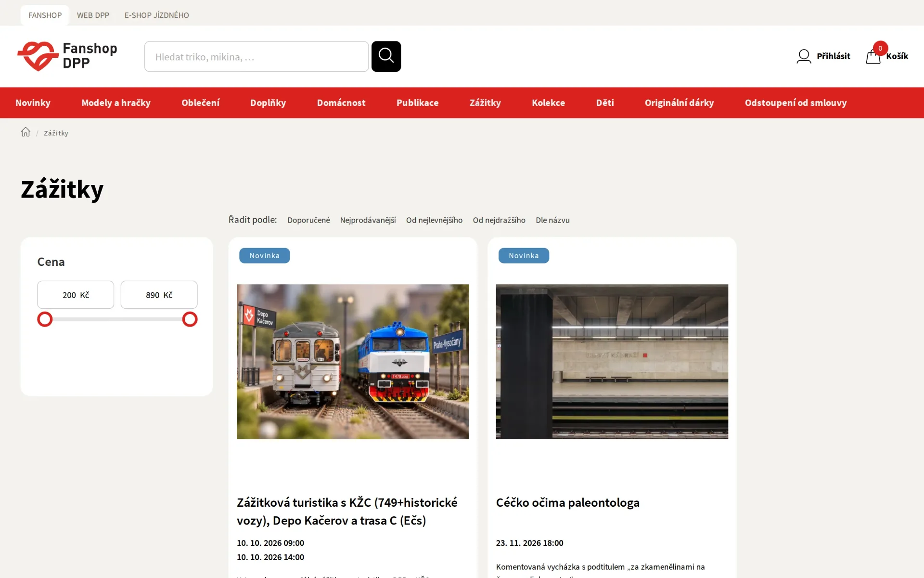Click the Přihlásit login link
The height and width of the screenshot is (578, 924).
[x=833, y=56]
